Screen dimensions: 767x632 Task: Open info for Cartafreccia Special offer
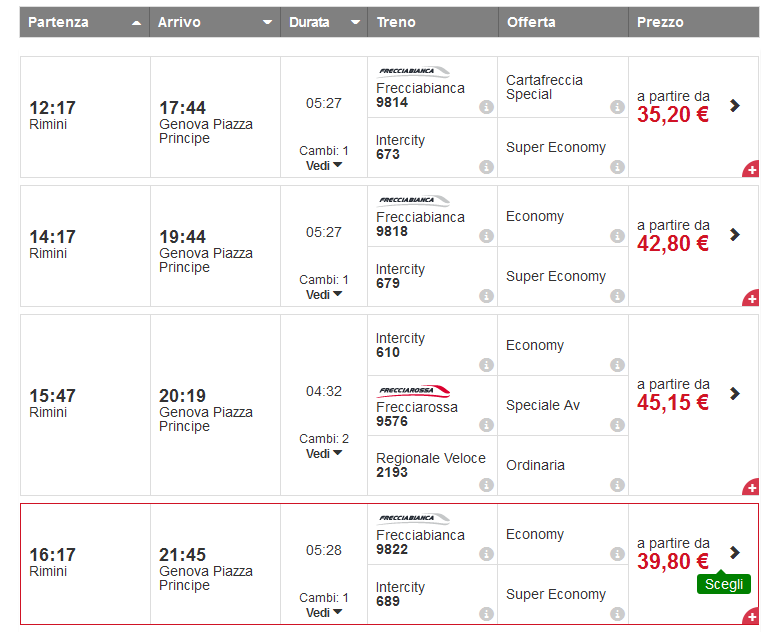pyautogui.click(x=617, y=107)
